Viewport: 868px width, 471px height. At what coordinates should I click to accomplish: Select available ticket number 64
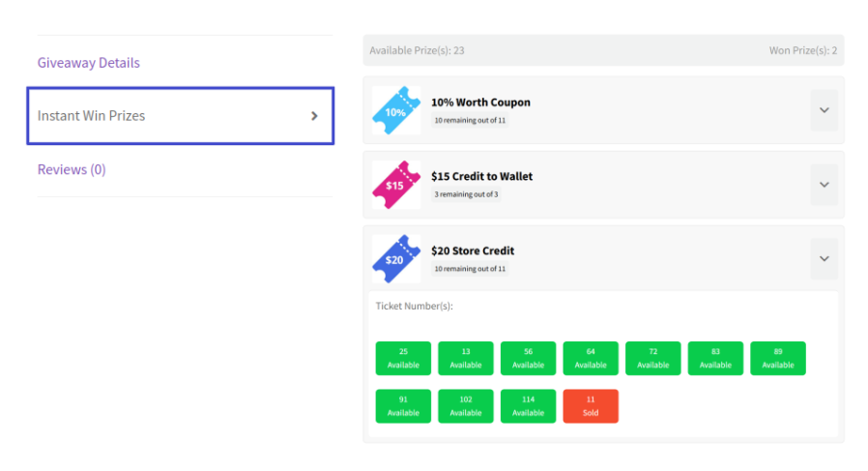591,358
